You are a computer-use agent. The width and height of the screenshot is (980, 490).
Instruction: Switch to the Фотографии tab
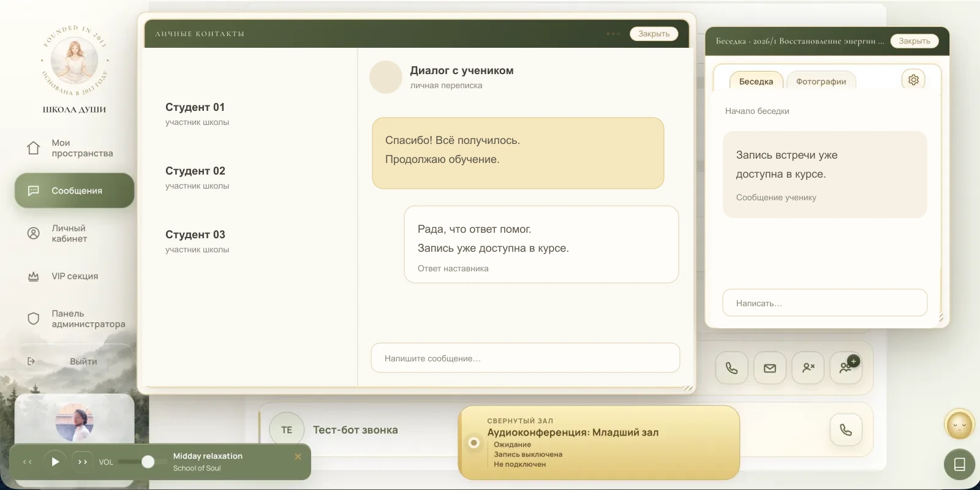click(821, 81)
